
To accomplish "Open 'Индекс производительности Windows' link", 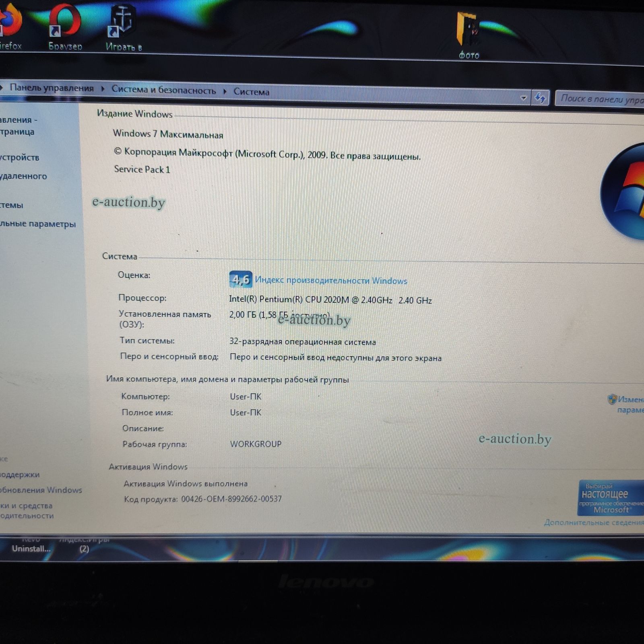I will point(331,281).
